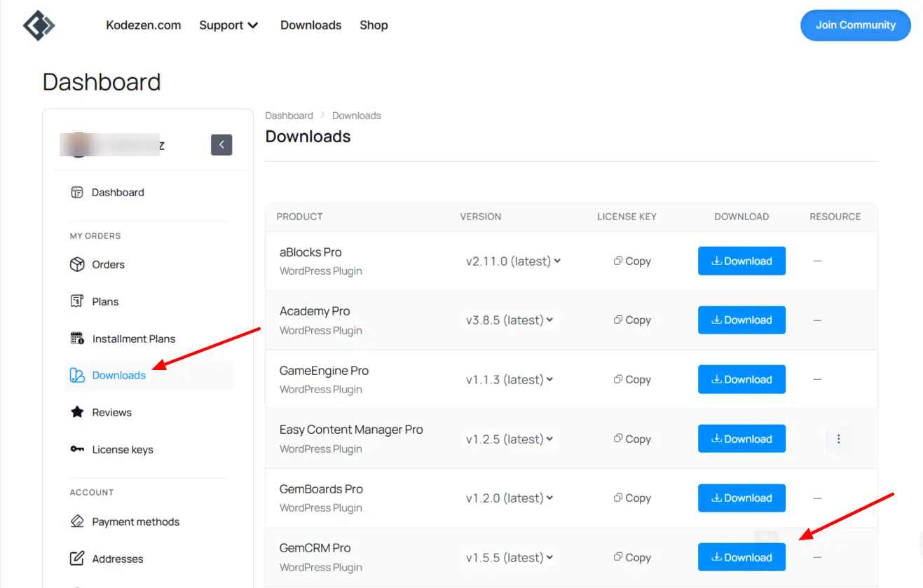Copy the GemBoards Pro license key
Viewport: 923px width, 588px height.
(x=632, y=498)
